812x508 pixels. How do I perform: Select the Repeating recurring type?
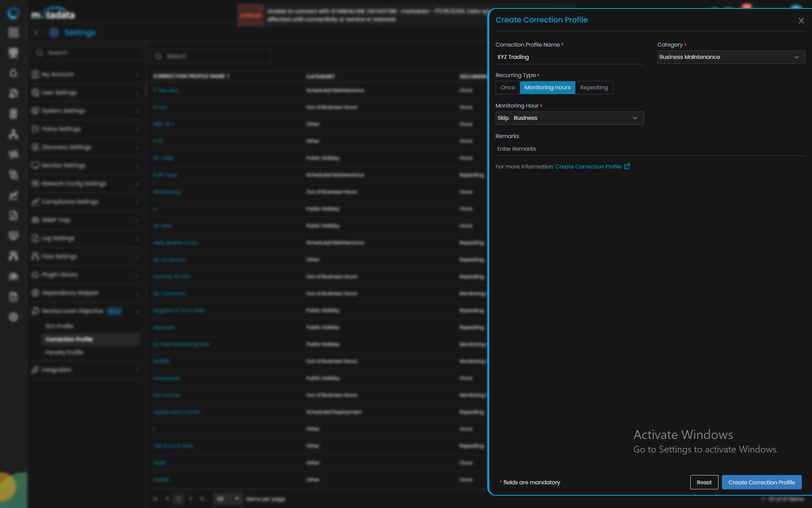click(594, 88)
